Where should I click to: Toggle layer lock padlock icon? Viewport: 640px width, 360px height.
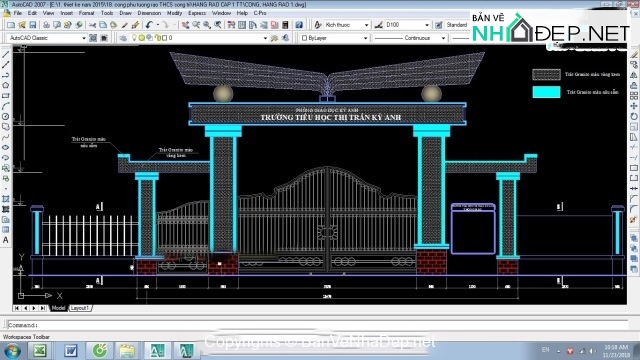click(158, 38)
